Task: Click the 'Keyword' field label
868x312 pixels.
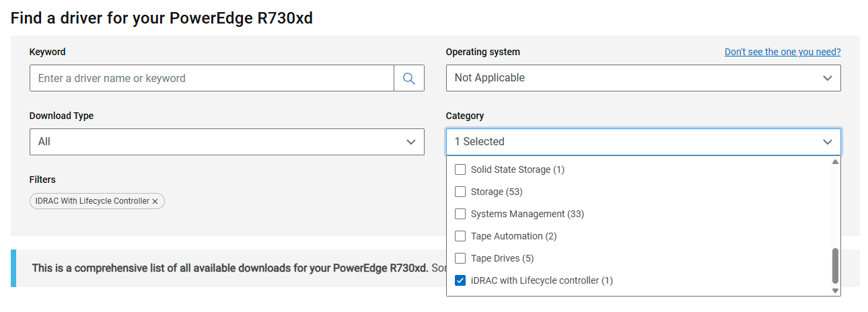Action: [x=48, y=52]
